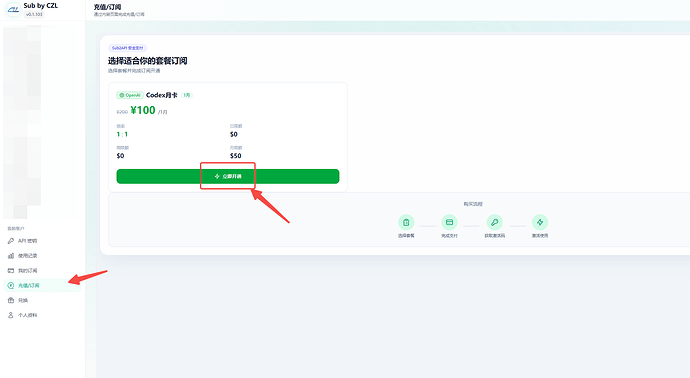690x378 pixels.
Task: Click the $50 monthly limit value
Action: tap(235, 156)
